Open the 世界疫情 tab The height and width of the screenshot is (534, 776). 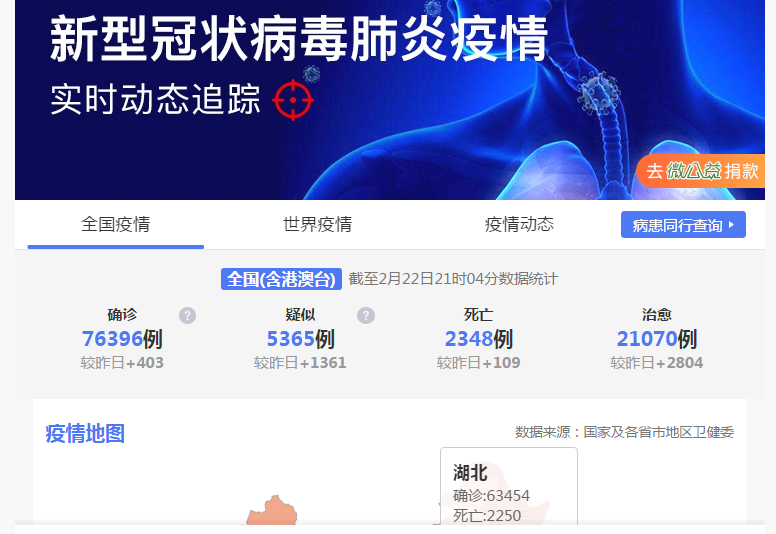click(x=317, y=224)
